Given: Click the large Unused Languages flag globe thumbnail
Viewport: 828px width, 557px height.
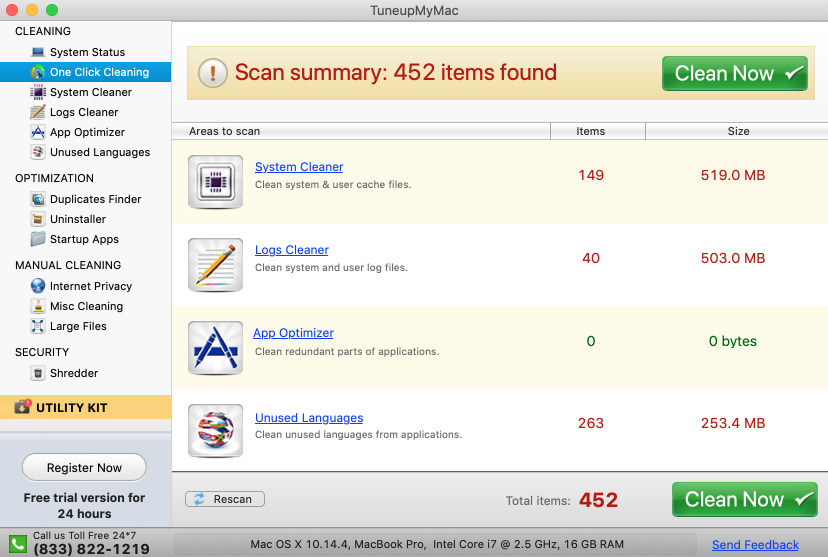Looking at the screenshot, I should [215, 431].
